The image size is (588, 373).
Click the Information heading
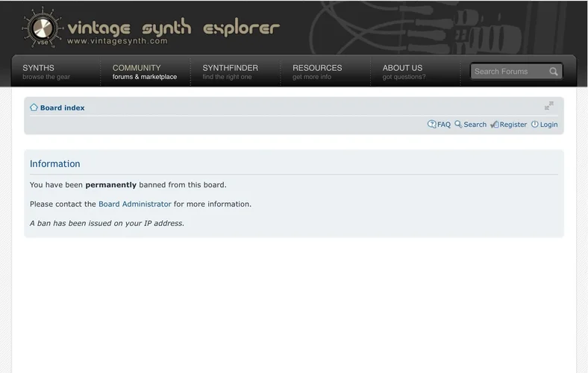54,164
